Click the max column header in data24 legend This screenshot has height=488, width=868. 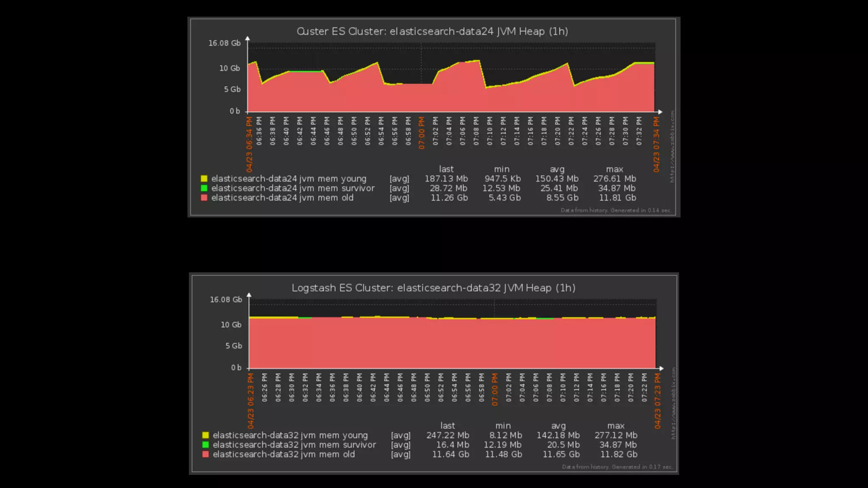pyautogui.click(x=615, y=169)
